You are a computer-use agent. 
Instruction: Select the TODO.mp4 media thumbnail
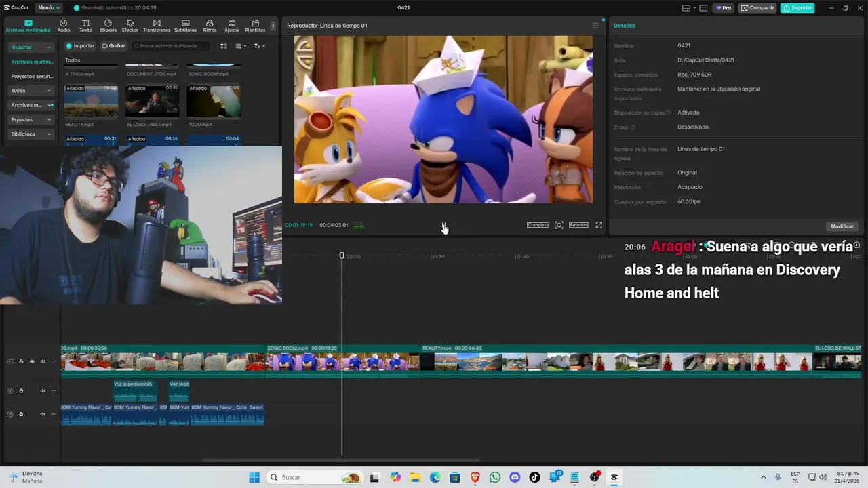(214, 101)
